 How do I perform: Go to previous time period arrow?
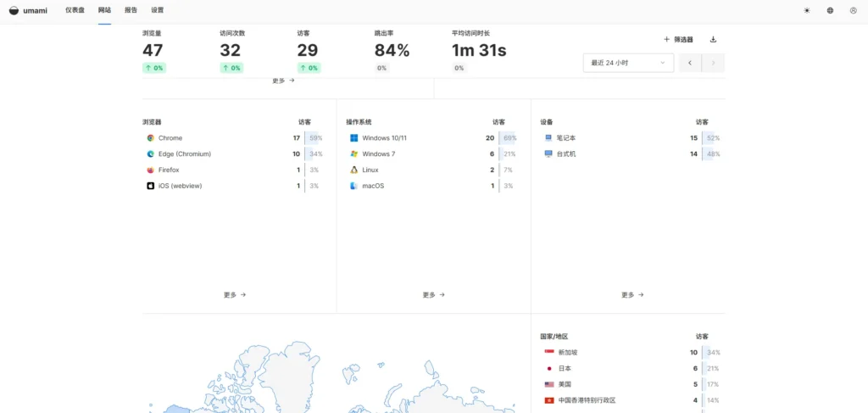(690, 63)
